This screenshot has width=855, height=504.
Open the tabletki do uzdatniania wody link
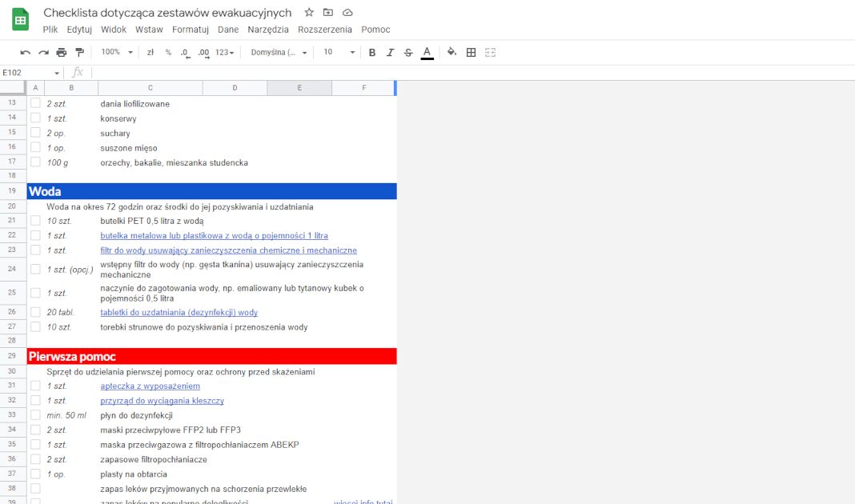point(179,313)
